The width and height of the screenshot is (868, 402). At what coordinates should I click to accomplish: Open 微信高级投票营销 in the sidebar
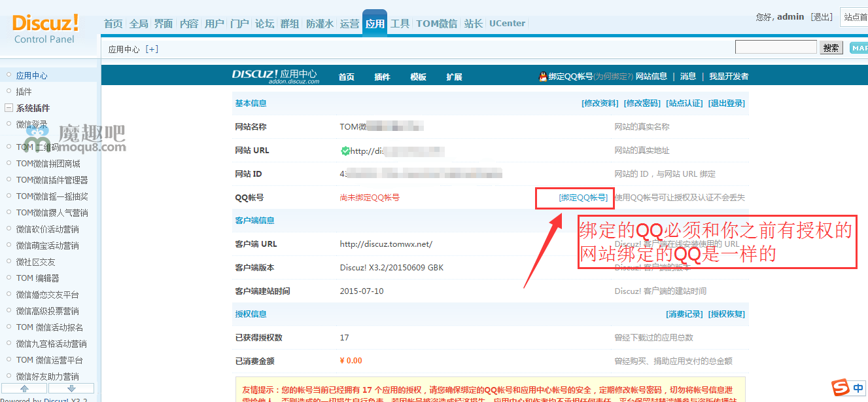[47, 311]
